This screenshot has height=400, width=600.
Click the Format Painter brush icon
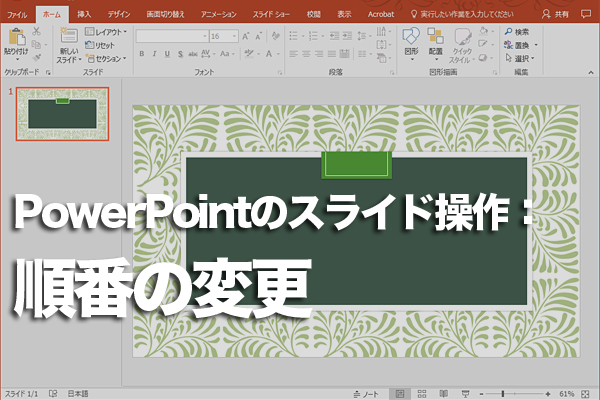pyautogui.click(x=37, y=58)
